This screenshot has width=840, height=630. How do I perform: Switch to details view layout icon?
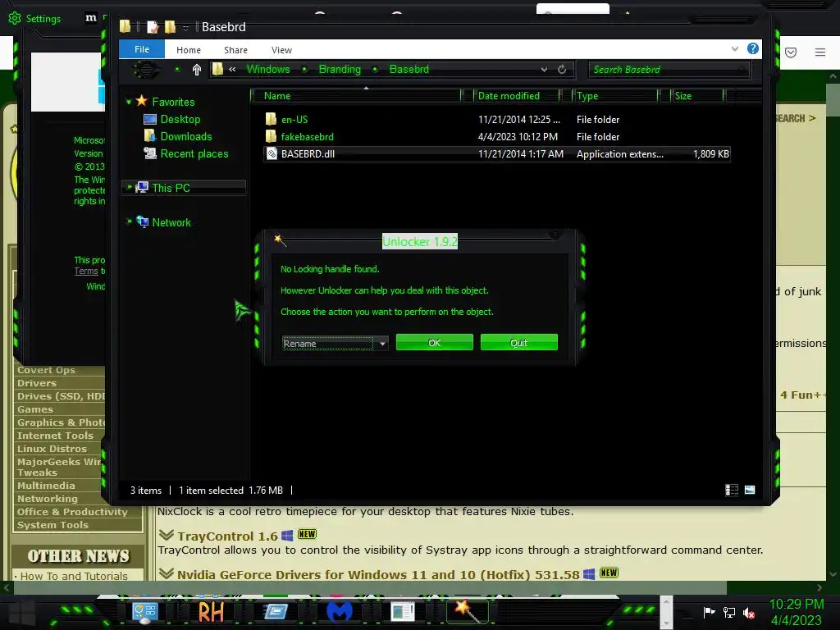(731, 491)
